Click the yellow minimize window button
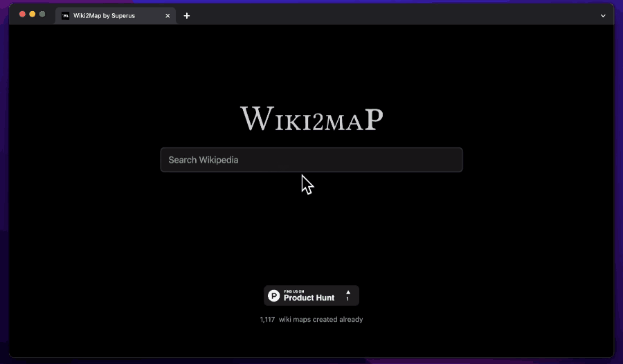 coord(33,15)
